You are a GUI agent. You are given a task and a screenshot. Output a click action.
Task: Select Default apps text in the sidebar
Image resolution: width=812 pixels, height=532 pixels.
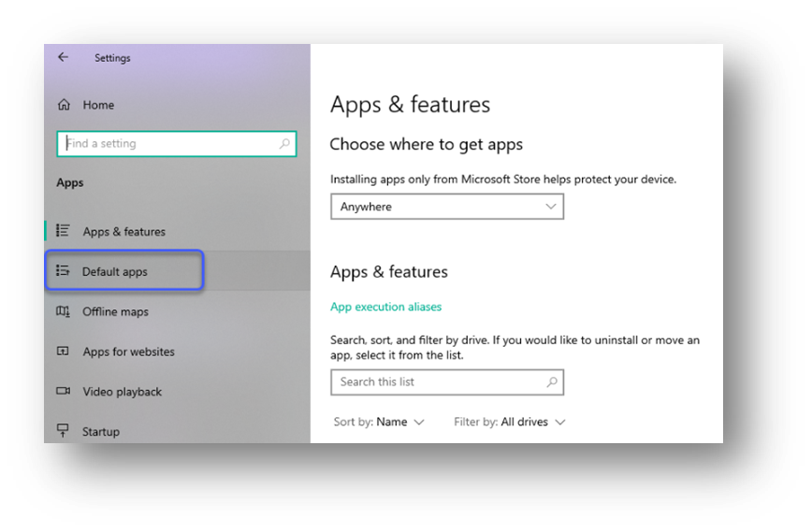pos(115,272)
